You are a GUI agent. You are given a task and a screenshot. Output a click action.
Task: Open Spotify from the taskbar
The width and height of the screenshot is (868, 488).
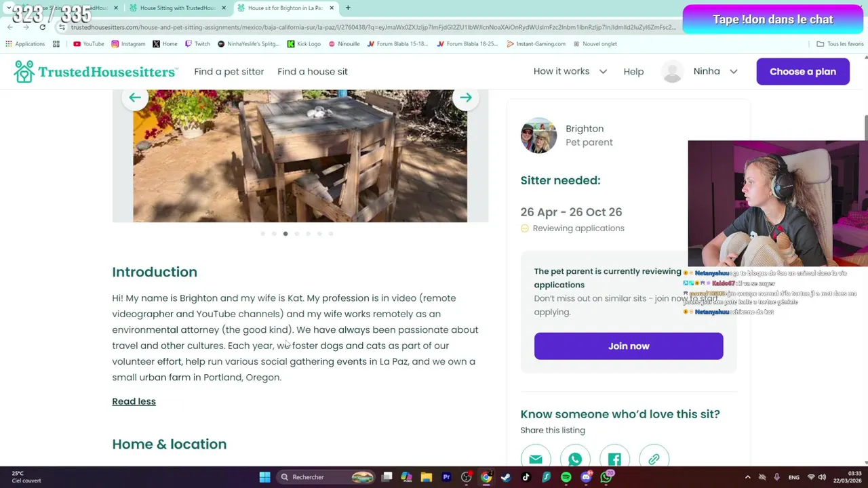click(x=566, y=477)
